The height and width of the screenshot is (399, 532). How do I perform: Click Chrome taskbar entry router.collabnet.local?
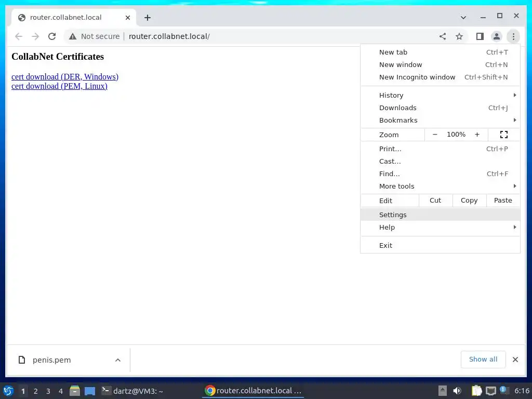pos(253,391)
